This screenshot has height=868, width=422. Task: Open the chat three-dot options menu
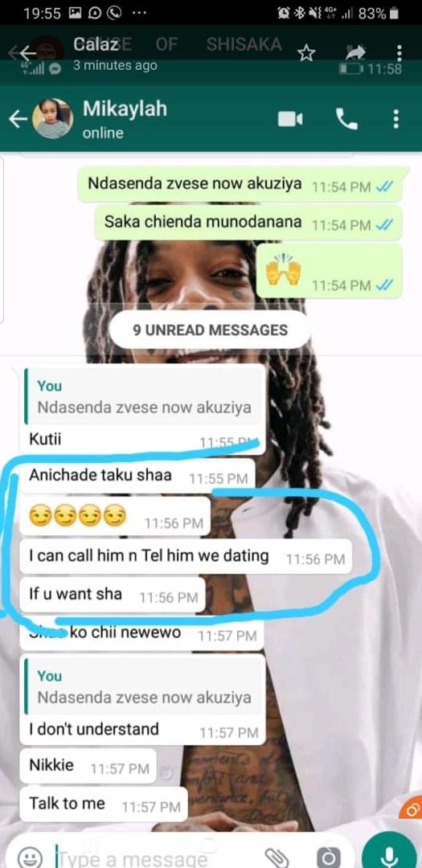tap(396, 119)
